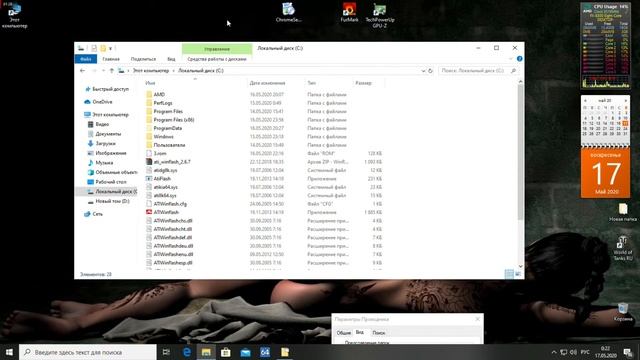Open the Файл ribbon tab

point(86,59)
